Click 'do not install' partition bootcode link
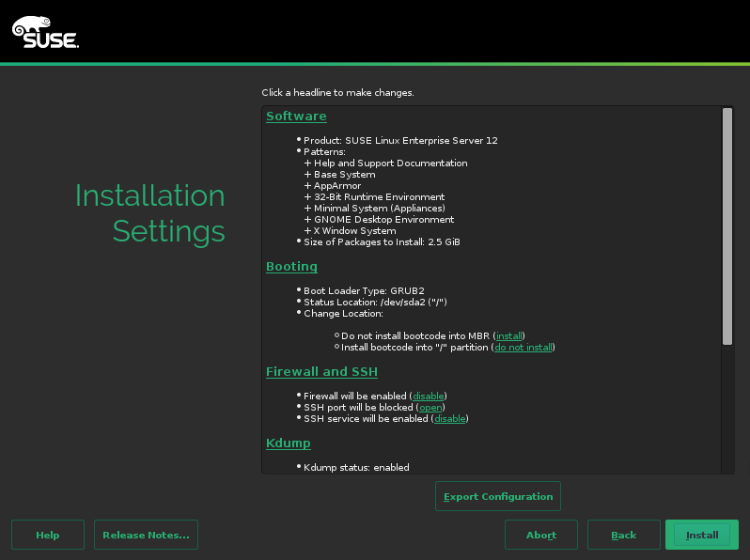This screenshot has height=560, width=750. click(523, 348)
